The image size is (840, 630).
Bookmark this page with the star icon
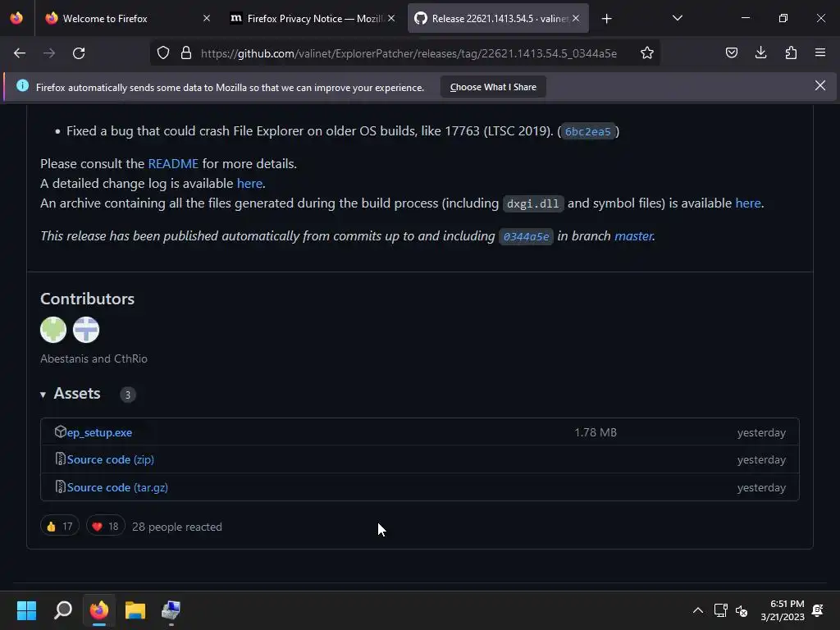point(647,53)
